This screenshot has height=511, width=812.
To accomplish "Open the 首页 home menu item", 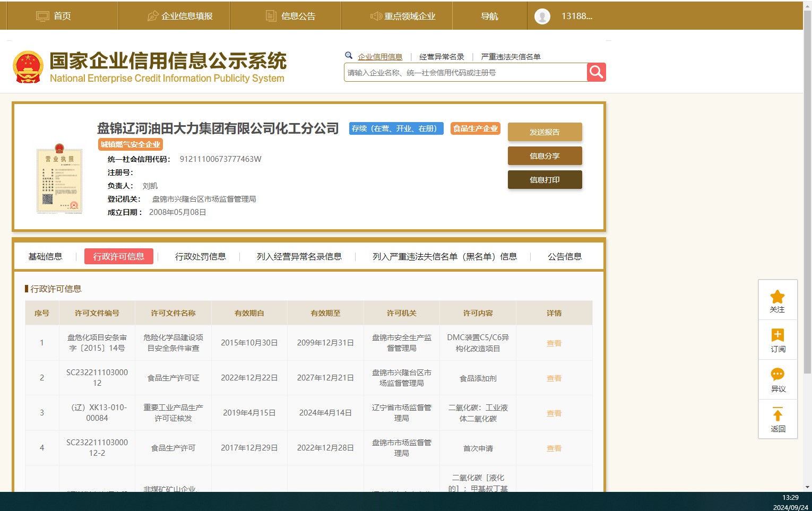I will click(x=54, y=16).
